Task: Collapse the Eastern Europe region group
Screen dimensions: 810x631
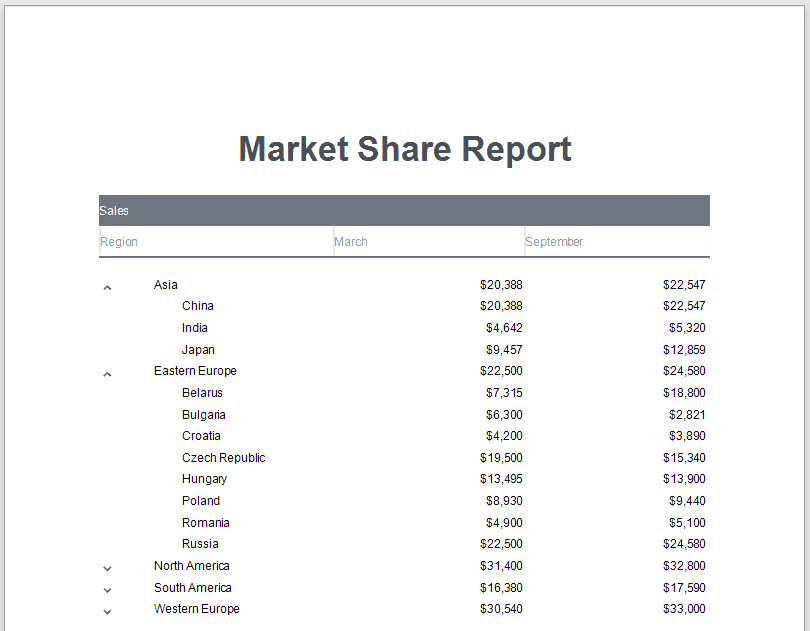Action: 108,374
